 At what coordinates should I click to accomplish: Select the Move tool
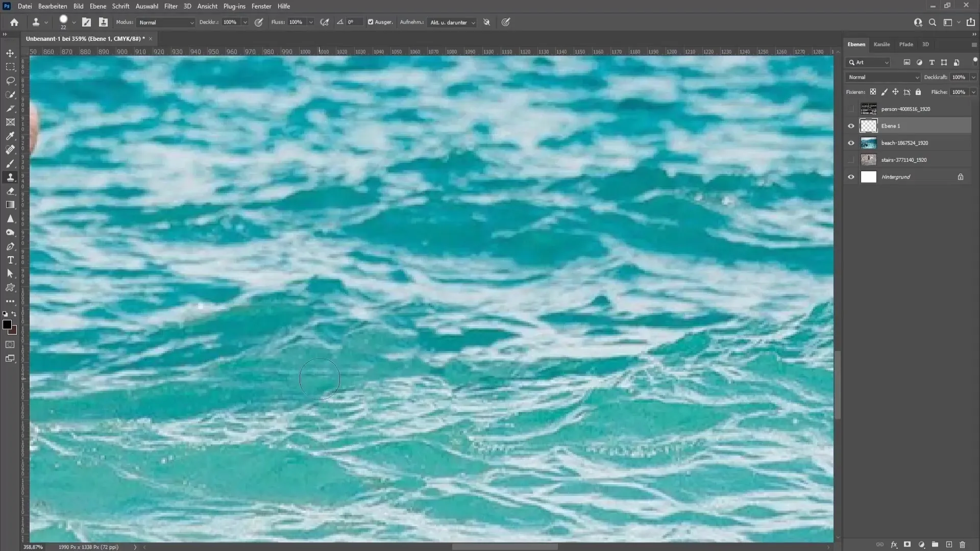[x=10, y=53]
